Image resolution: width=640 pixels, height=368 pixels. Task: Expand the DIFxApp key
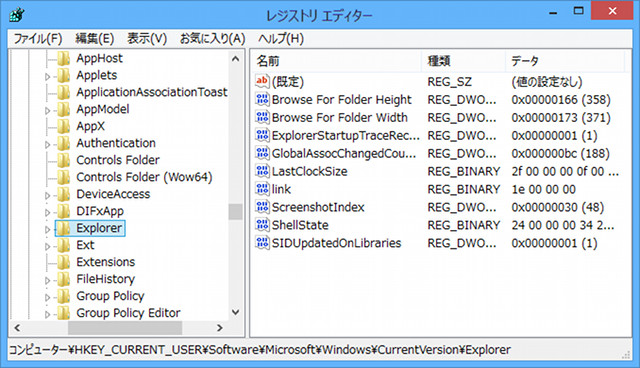pyautogui.click(x=47, y=213)
